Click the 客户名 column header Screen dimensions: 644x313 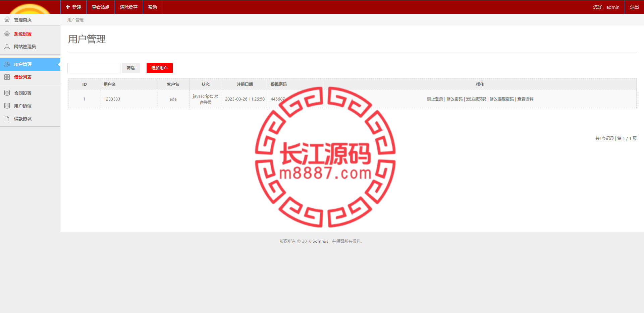173,84
